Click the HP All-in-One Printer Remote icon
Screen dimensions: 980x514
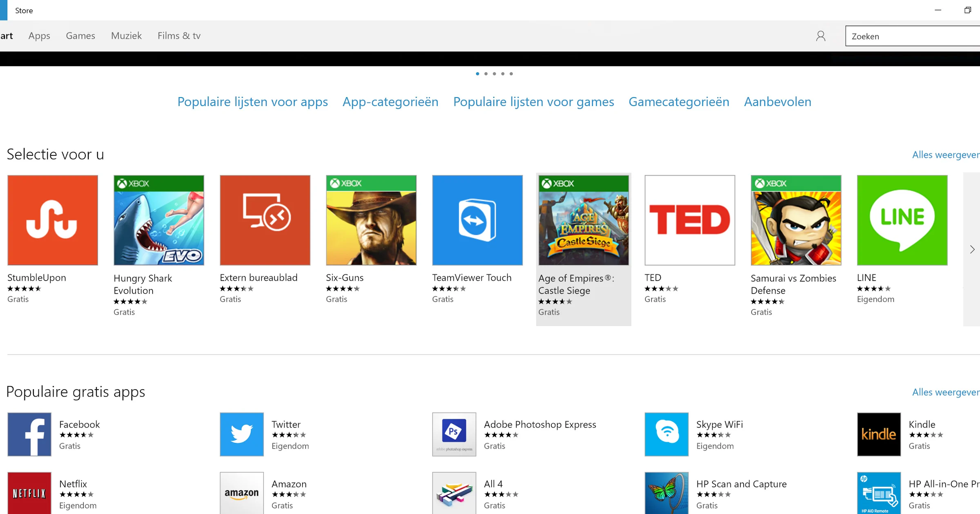click(879, 493)
